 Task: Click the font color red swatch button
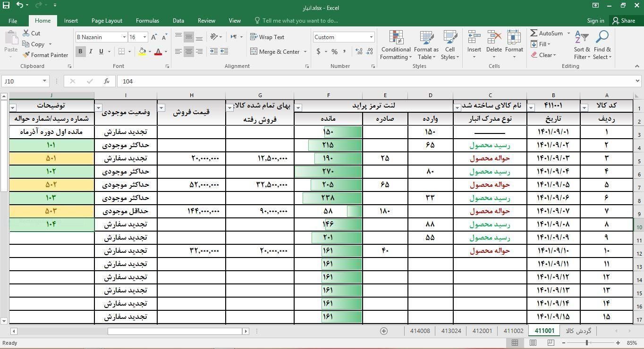158,51
